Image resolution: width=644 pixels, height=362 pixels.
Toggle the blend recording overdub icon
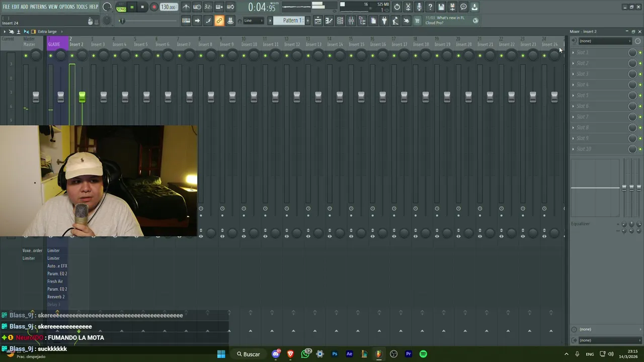pyautogui.click(x=219, y=7)
